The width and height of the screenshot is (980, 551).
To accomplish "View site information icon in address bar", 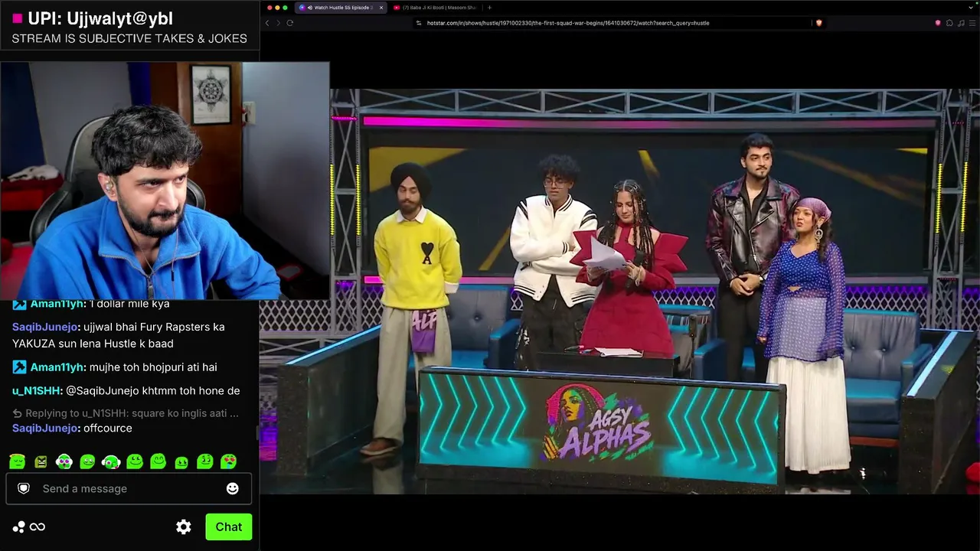I will coord(419,23).
